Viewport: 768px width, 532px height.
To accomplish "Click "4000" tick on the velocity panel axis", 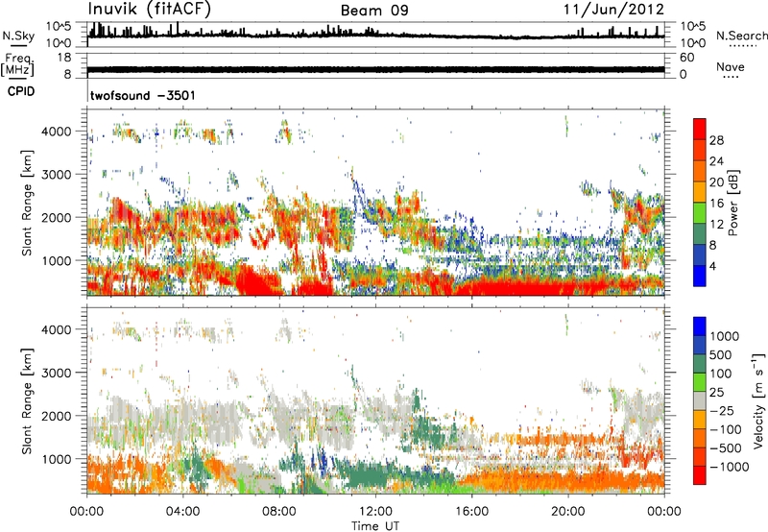I will (57, 329).
